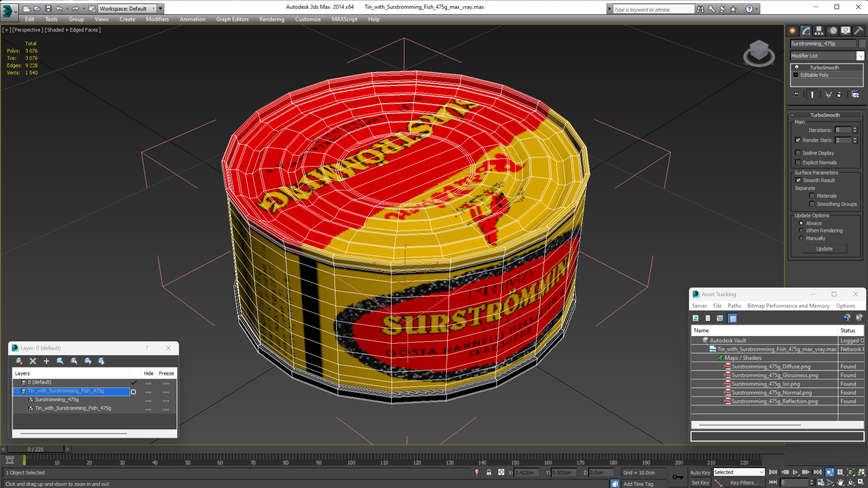Click Create New Layer icon in Layer dialog

click(19, 361)
